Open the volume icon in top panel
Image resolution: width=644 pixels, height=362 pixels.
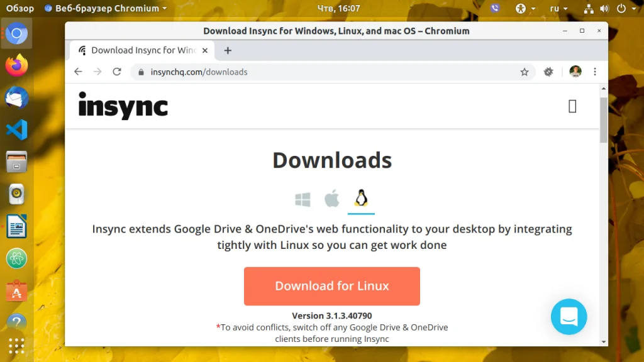pos(604,8)
